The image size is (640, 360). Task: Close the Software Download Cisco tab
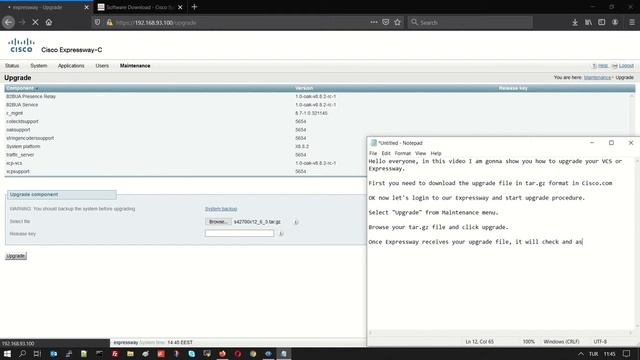(180, 7)
